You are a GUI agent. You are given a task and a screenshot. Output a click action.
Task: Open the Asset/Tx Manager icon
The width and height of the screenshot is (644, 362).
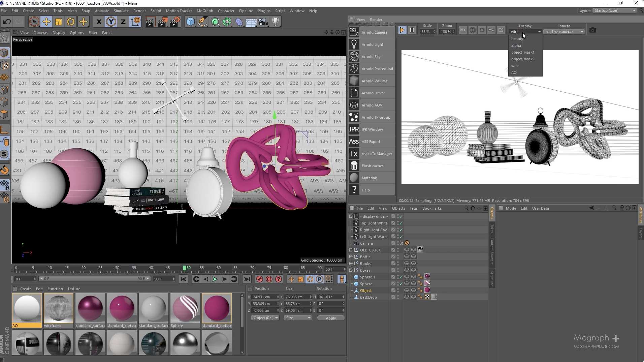click(354, 154)
